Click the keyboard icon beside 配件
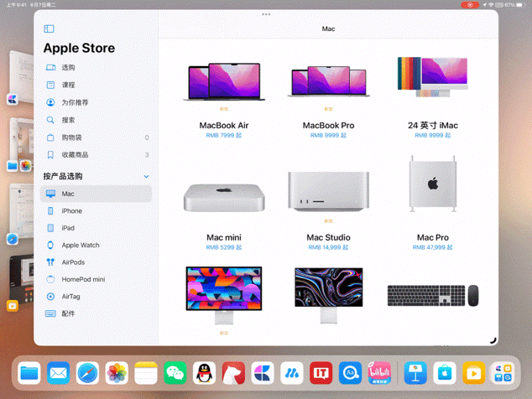Image resolution: width=532 pixels, height=399 pixels. click(50, 313)
